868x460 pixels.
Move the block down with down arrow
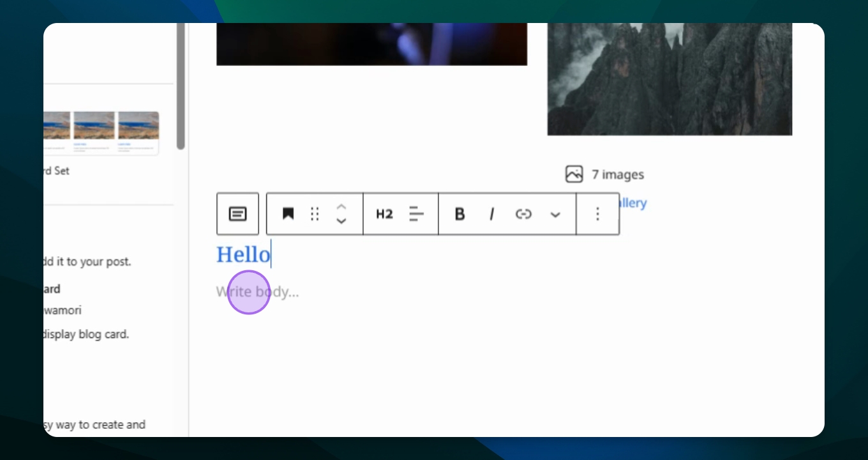tap(341, 221)
